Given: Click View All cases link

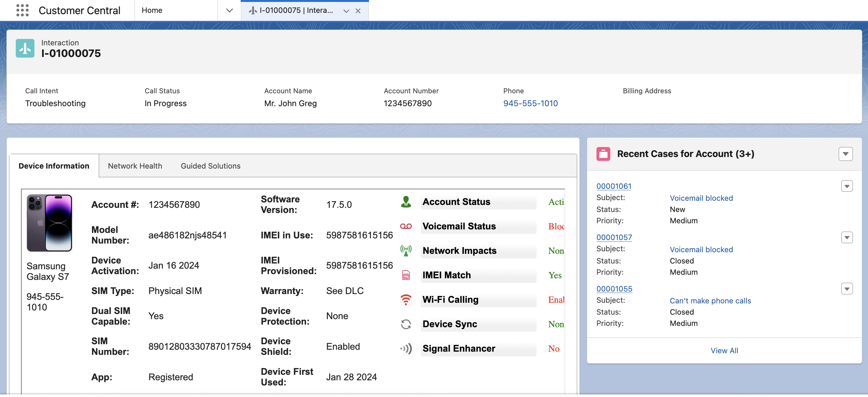Looking at the screenshot, I should 724,350.
